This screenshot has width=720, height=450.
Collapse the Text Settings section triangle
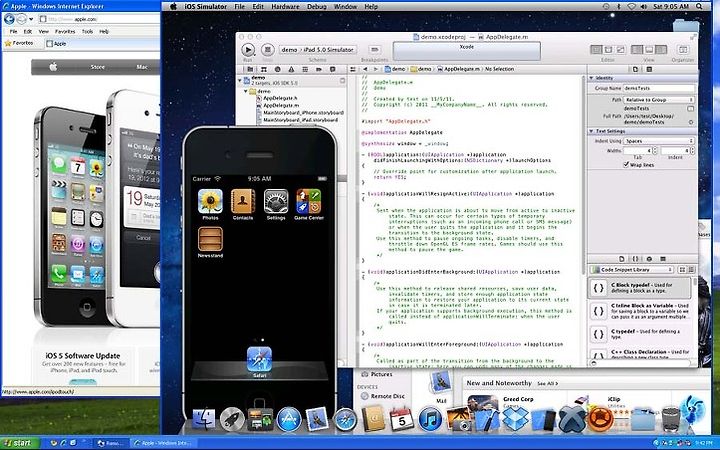591,131
